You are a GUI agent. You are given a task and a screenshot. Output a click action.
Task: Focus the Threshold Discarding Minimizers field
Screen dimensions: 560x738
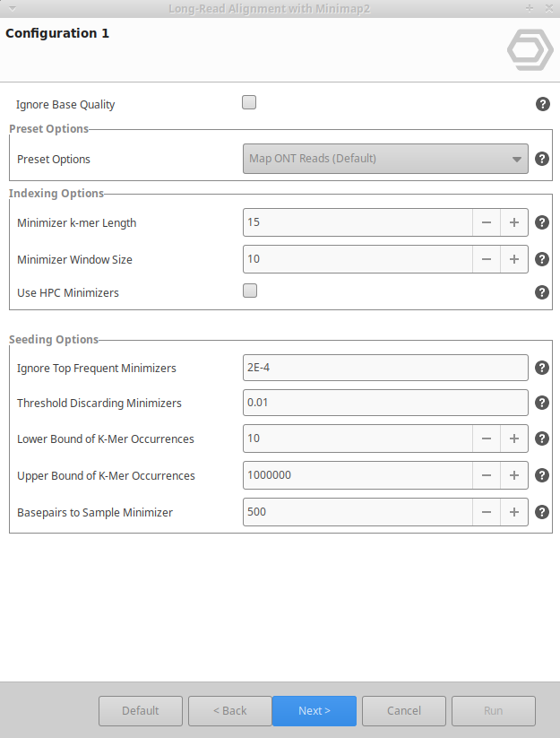tap(385, 403)
